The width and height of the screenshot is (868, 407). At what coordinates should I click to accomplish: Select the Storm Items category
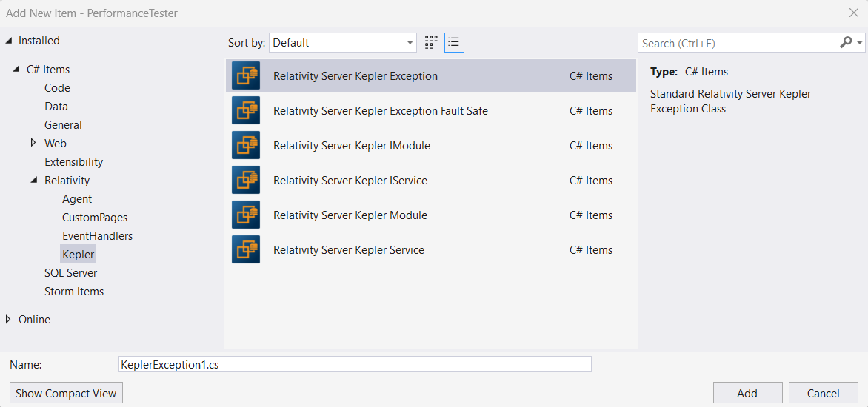point(74,291)
